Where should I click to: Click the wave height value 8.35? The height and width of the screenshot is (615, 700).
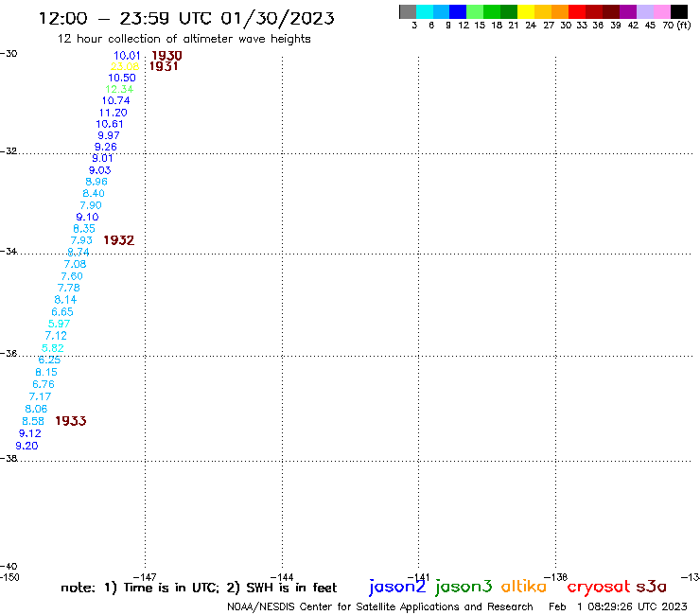(84, 229)
